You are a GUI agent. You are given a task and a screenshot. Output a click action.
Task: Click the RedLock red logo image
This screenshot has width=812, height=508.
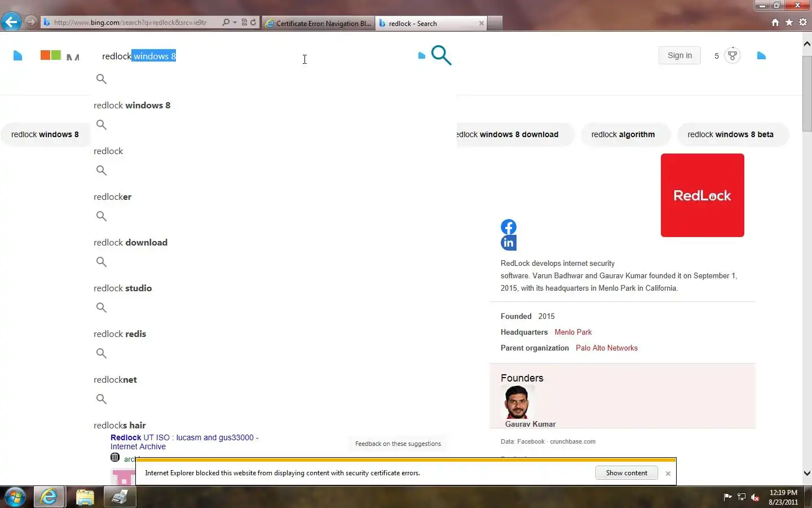[x=703, y=195]
